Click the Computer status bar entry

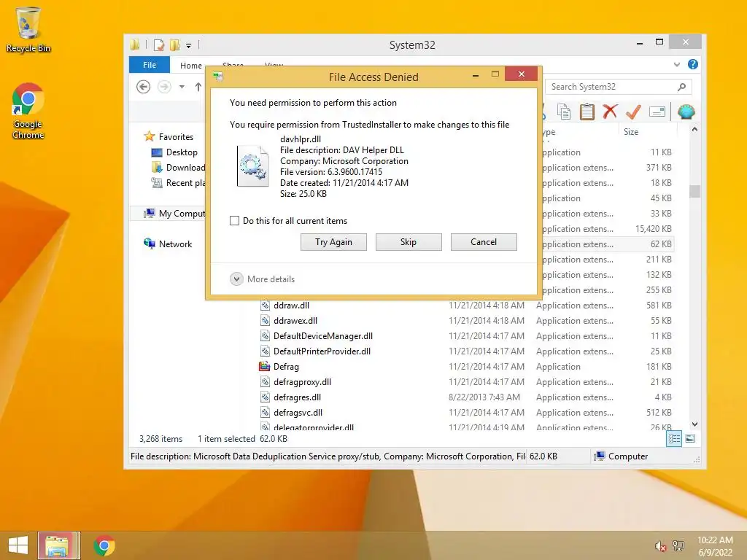[x=622, y=456]
